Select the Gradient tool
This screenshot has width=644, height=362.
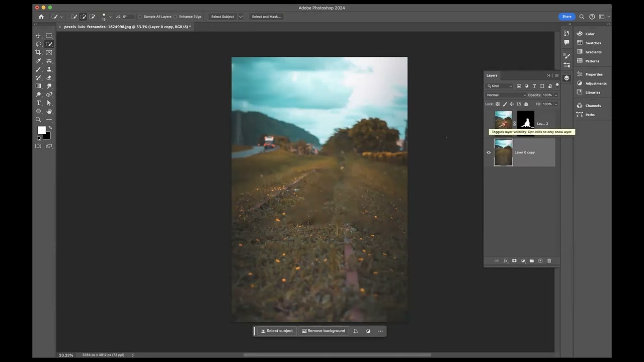pos(38,86)
